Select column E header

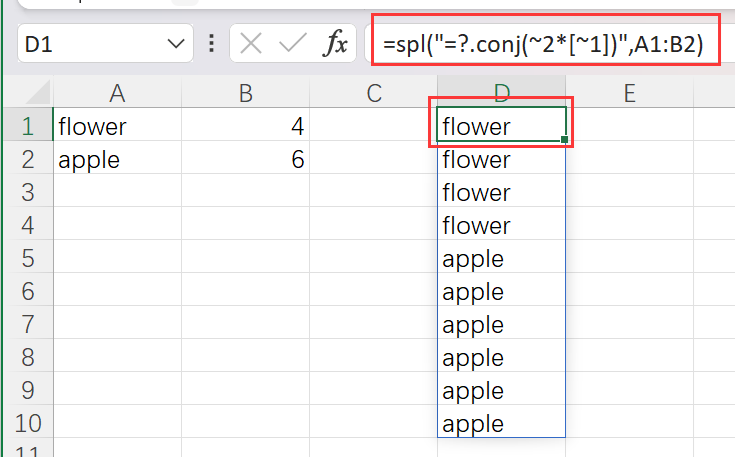[x=630, y=93]
